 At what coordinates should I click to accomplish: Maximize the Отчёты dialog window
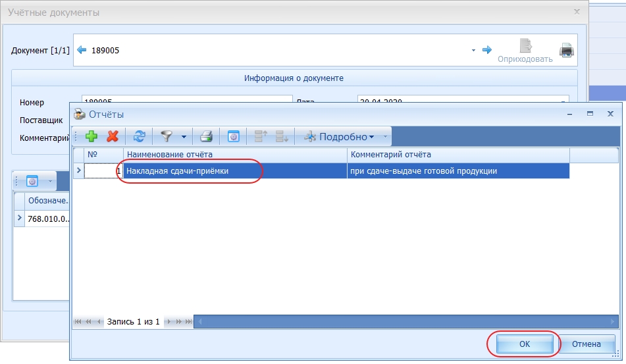coord(590,114)
